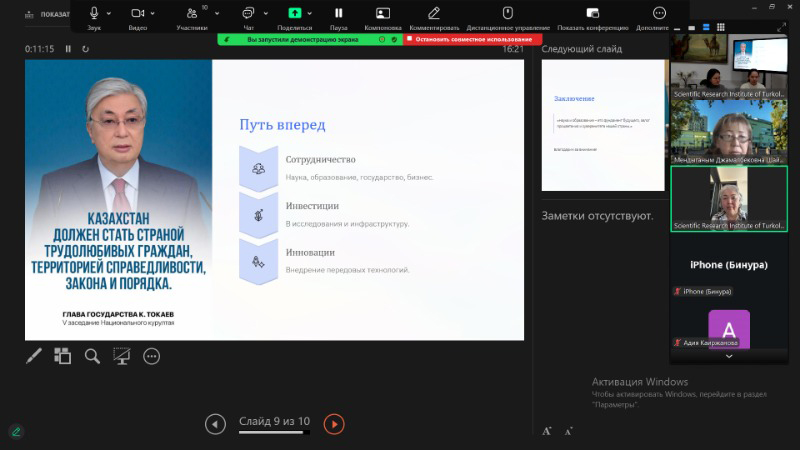This screenshot has height=450, width=800.
Task: Open the Дополнительно more options menu
Action: point(659,15)
